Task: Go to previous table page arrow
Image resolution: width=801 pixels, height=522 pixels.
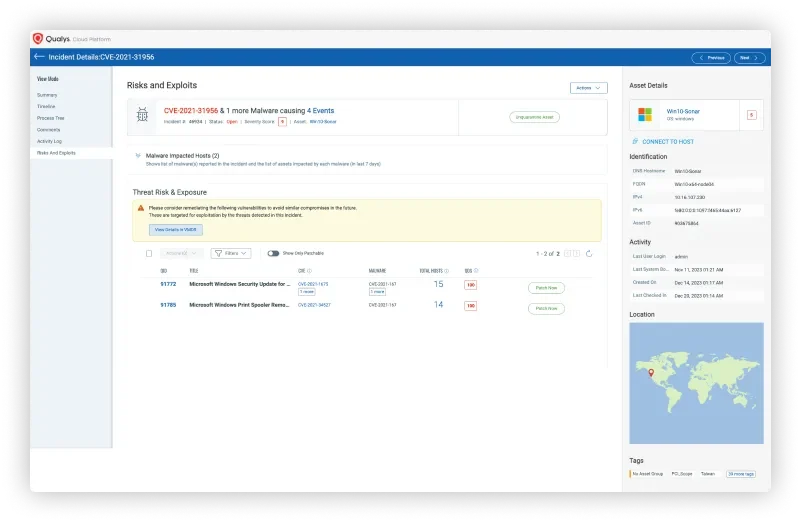Action: (x=568, y=253)
